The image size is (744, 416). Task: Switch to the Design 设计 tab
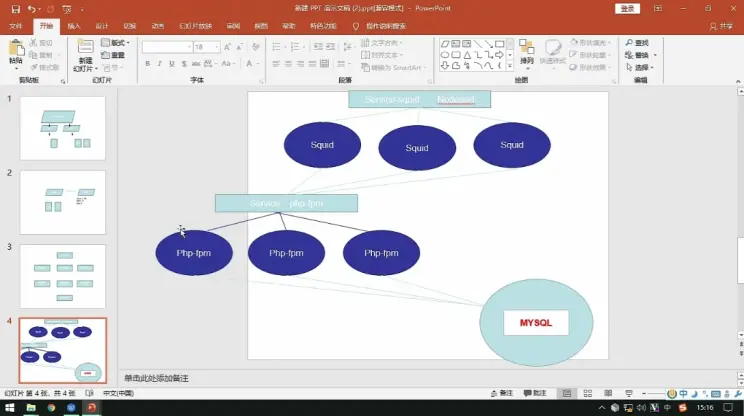point(102,26)
